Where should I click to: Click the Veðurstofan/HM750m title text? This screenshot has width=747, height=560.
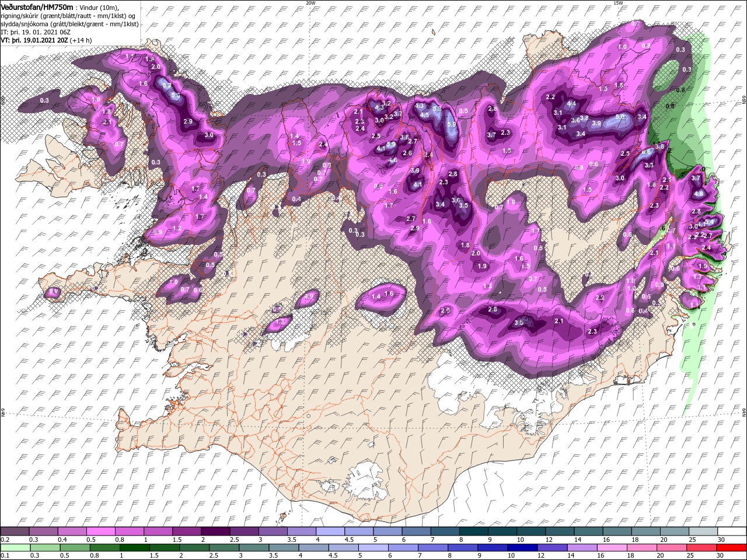(37, 6)
